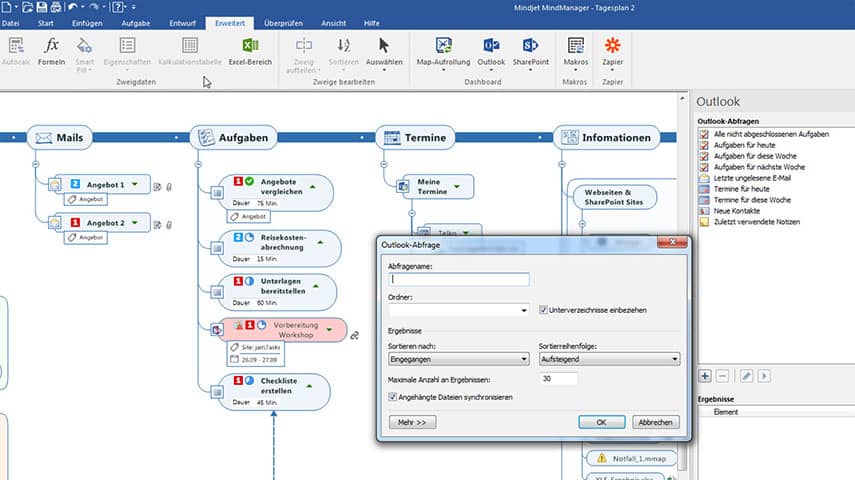855x480 pixels.
Task: Switch to the Ansicht tab
Action: 333,23
